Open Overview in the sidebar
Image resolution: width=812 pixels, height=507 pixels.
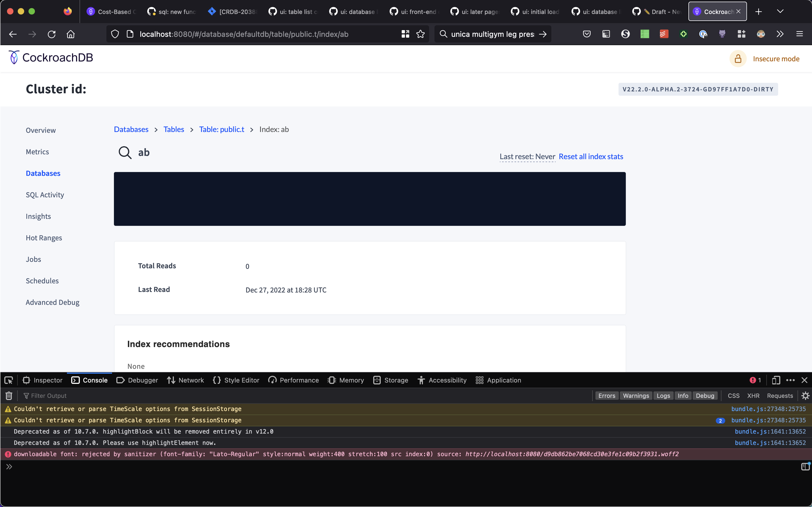[41, 130]
